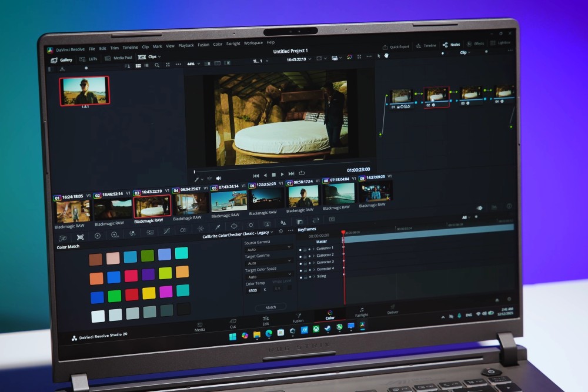Viewport: 588px width, 392px height.
Task: Open the Source Gamma dropdown
Action: point(268,249)
